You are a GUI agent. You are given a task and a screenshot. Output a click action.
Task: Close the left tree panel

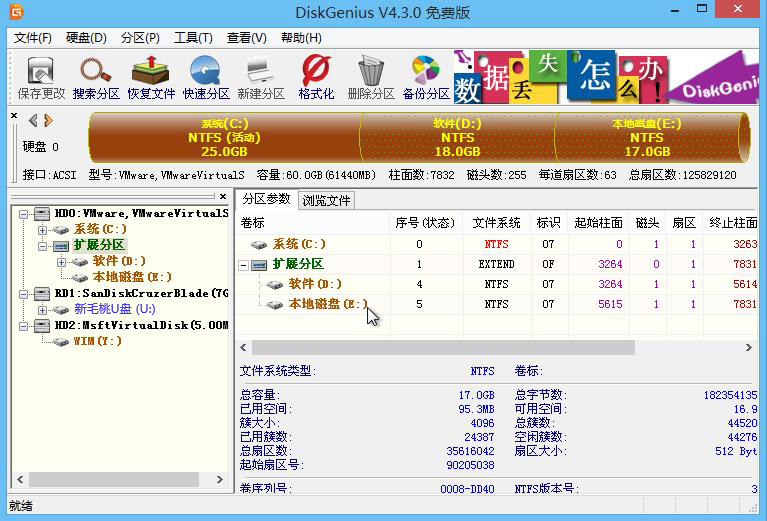(223, 196)
